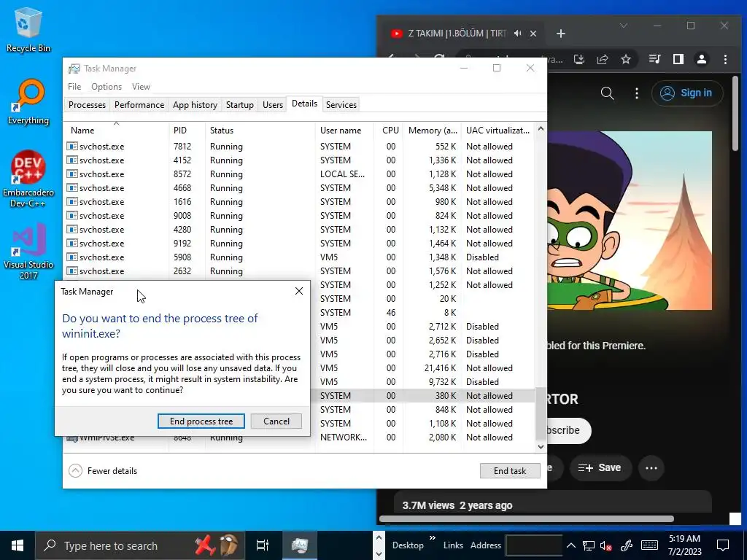
Task: Click the taskbar Address input field
Action: pyautogui.click(x=533, y=545)
